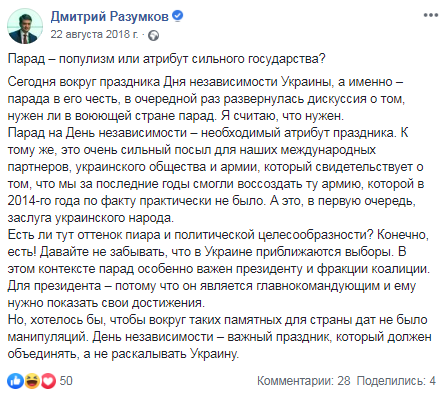Viewport: 444px width, 397px height.
Task: Open the three-dots post options menu
Action: 431,15
